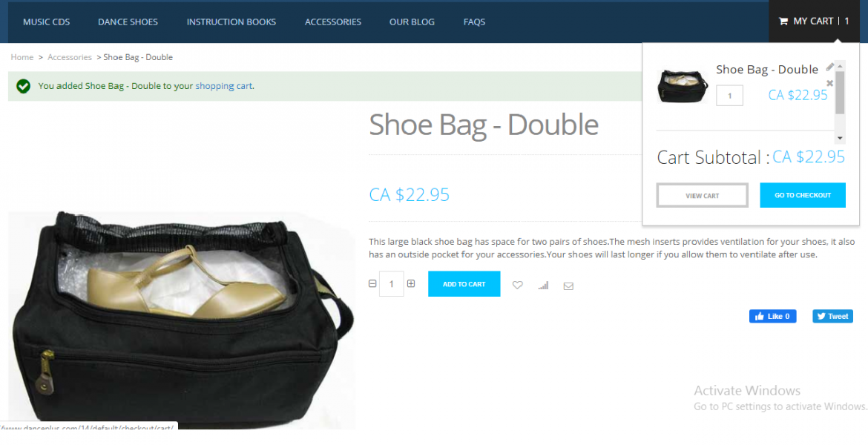Click the View Cart button

click(703, 195)
